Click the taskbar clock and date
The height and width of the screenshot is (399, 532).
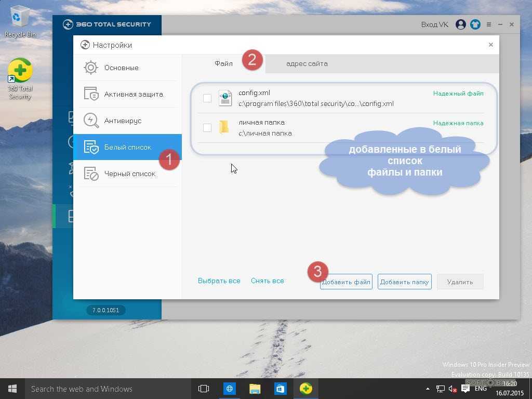(x=509, y=389)
